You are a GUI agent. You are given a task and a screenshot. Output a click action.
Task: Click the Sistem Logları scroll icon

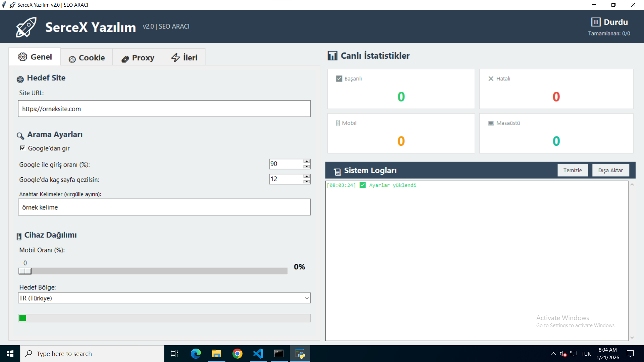tap(337, 172)
